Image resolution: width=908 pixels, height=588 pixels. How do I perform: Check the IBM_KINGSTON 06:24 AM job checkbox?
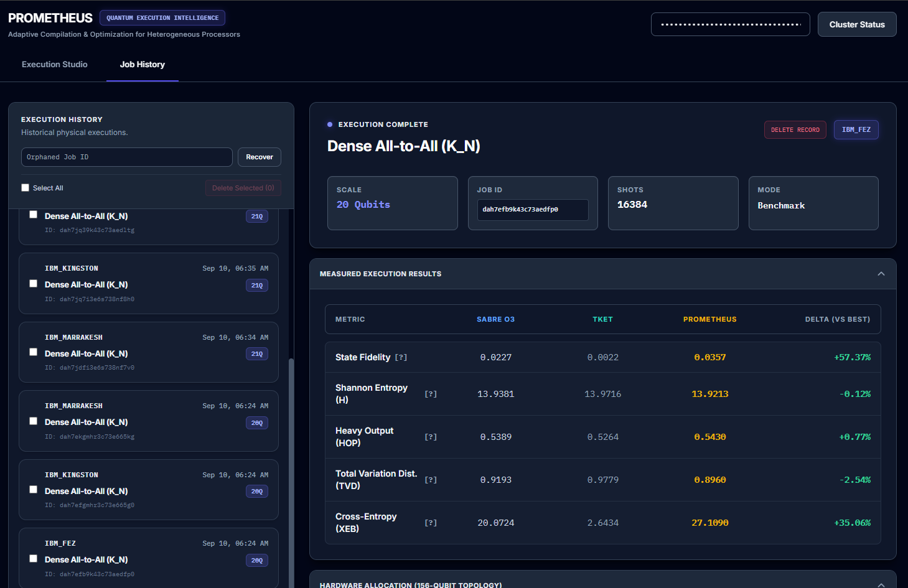34,490
